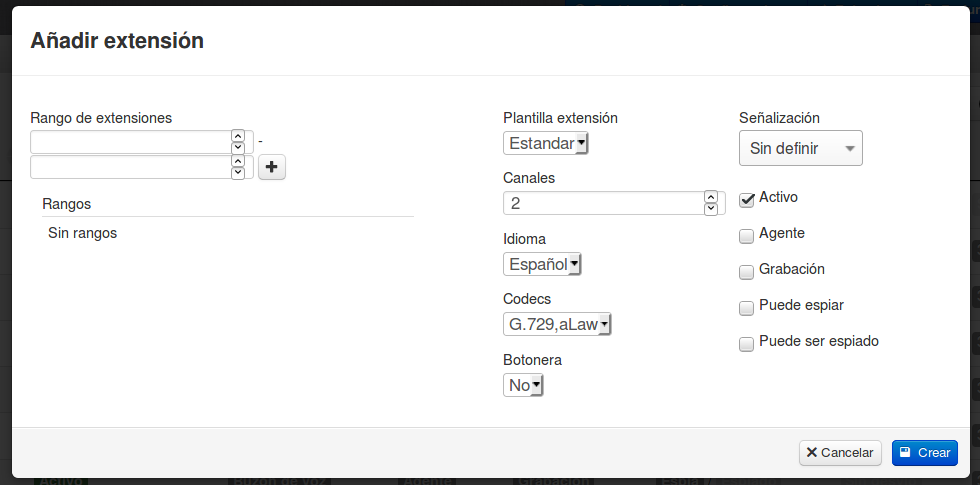Viewport: 980px width, 485px height.
Task: Open the Plantilla extensión dropdown
Action: 546,143
